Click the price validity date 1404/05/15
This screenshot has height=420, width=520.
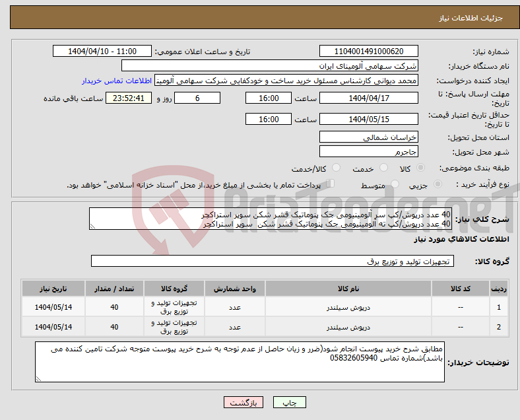[368, 119]
